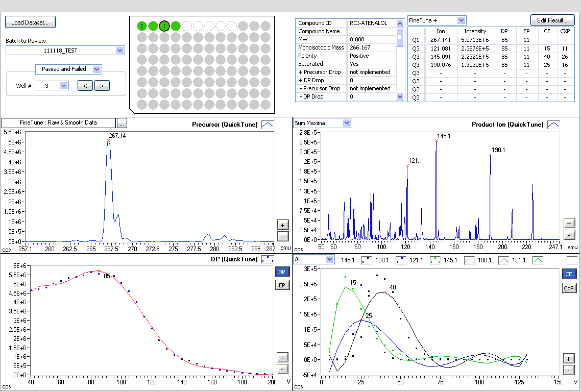Click the Saturated value Yes
Image resolution: width=581 pixels, height=392 pixels.
(354, 64)
